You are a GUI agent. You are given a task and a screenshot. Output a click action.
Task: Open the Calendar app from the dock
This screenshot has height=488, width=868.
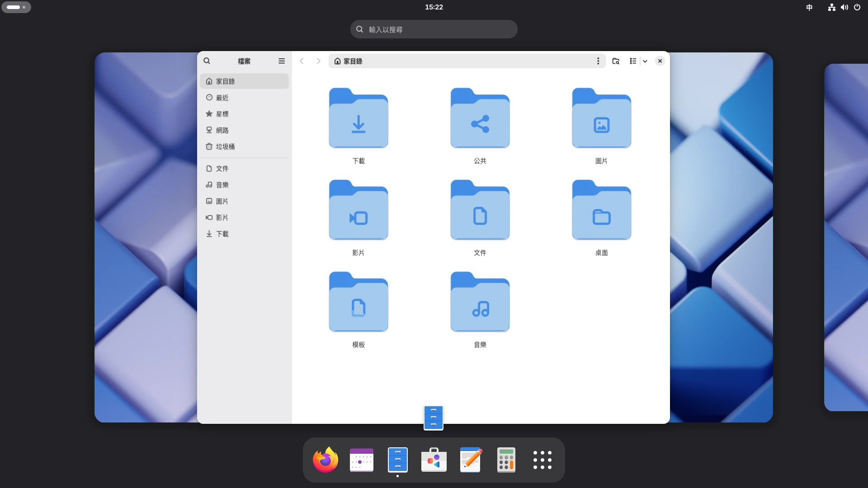click(361, 460)
